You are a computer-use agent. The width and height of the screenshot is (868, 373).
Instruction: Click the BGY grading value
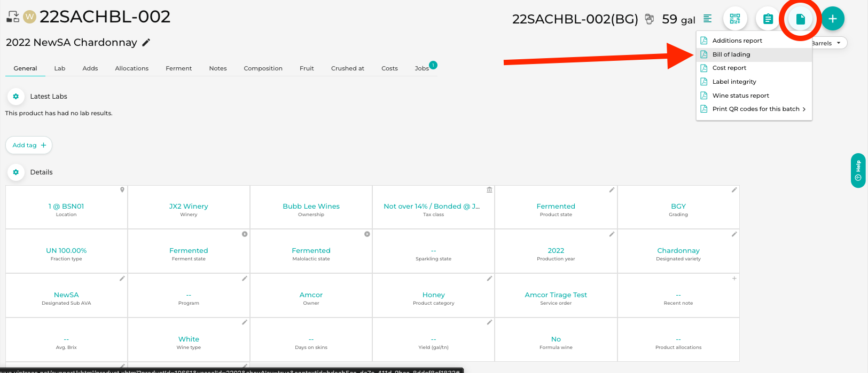(678, 207)
